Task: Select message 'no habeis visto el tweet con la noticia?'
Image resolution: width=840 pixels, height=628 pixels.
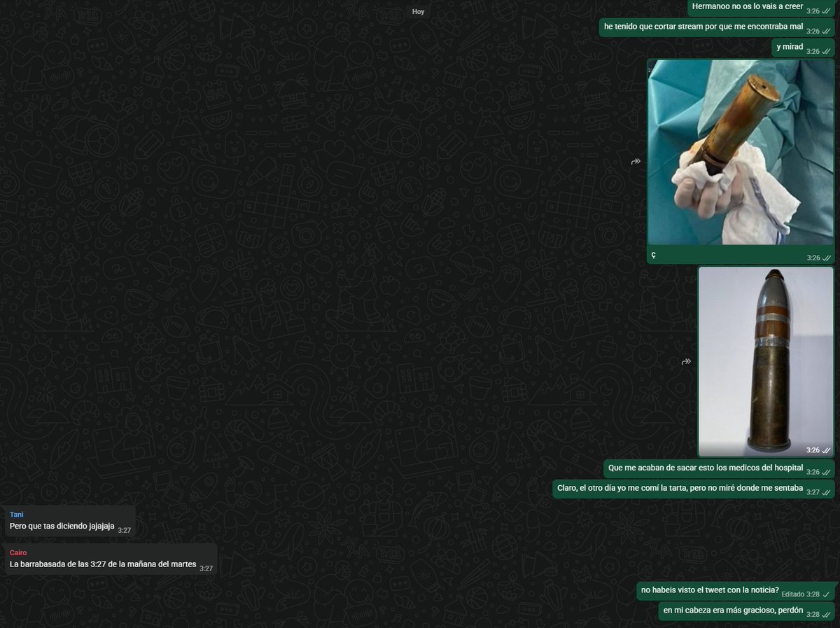Action: tap(736, 591)
